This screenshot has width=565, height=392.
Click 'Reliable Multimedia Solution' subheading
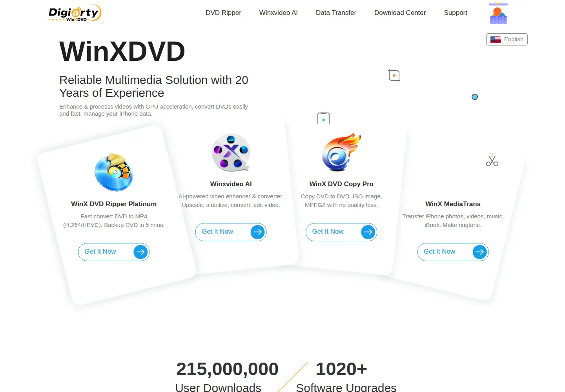(x=153, y=86)
